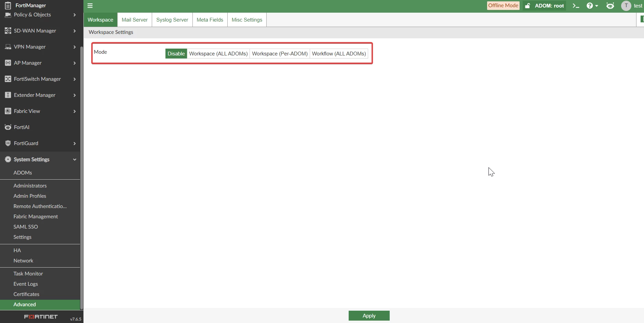Click the user avatar T icon
The height and width of the screenshot is (323, 644).
(626, 6)
